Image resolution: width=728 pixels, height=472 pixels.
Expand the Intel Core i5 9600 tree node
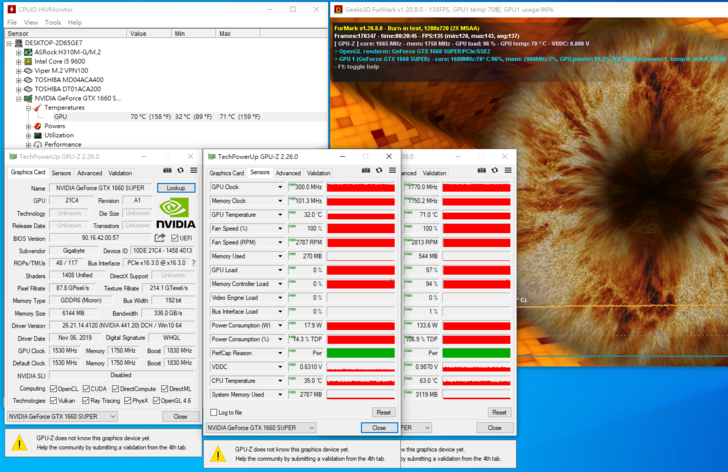click(x=19, y=61)
